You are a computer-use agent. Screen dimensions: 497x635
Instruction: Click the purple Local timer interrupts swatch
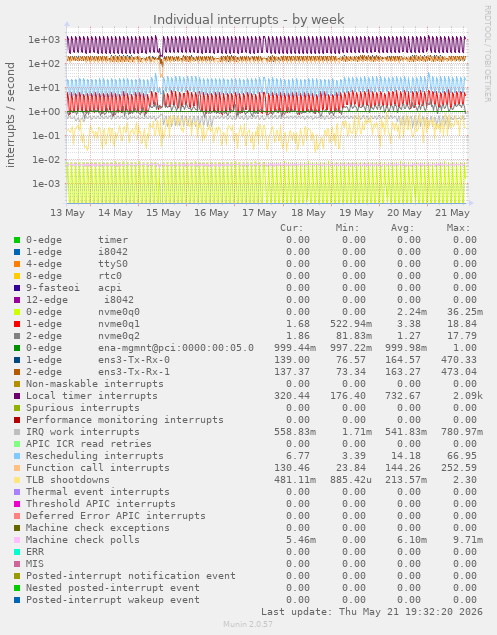click(17, 396)
